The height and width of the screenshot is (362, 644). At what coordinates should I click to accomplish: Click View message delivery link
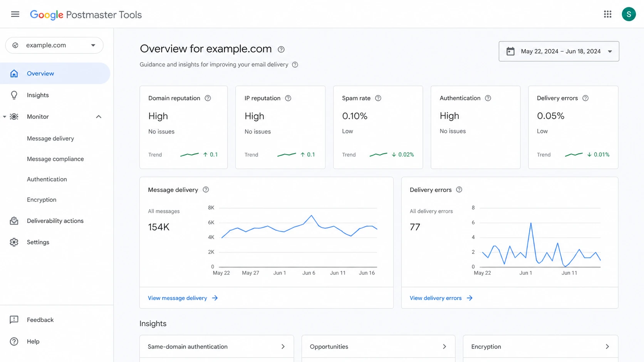click(178, 298)
